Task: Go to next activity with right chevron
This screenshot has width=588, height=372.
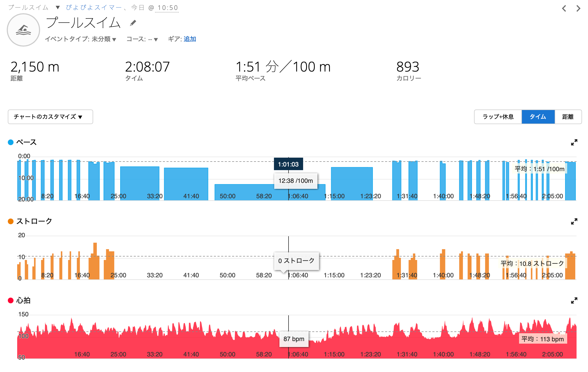Action: click(578, 9)
